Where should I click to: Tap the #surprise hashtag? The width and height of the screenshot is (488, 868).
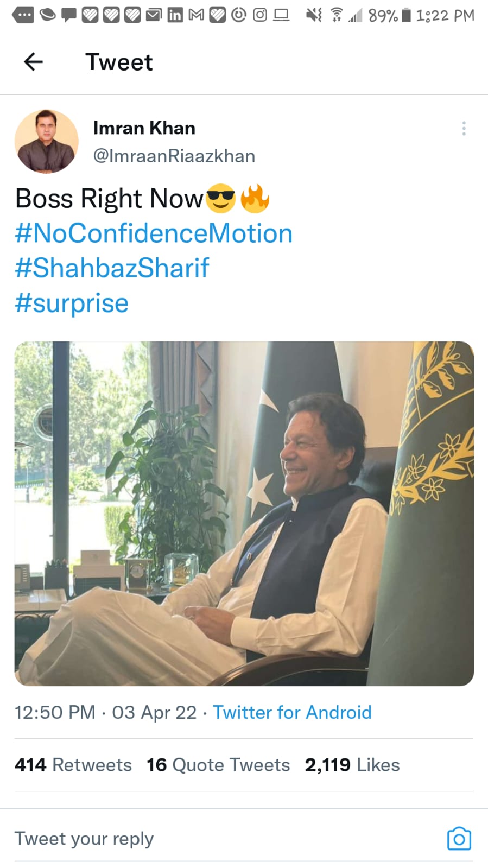pos(72,303)
